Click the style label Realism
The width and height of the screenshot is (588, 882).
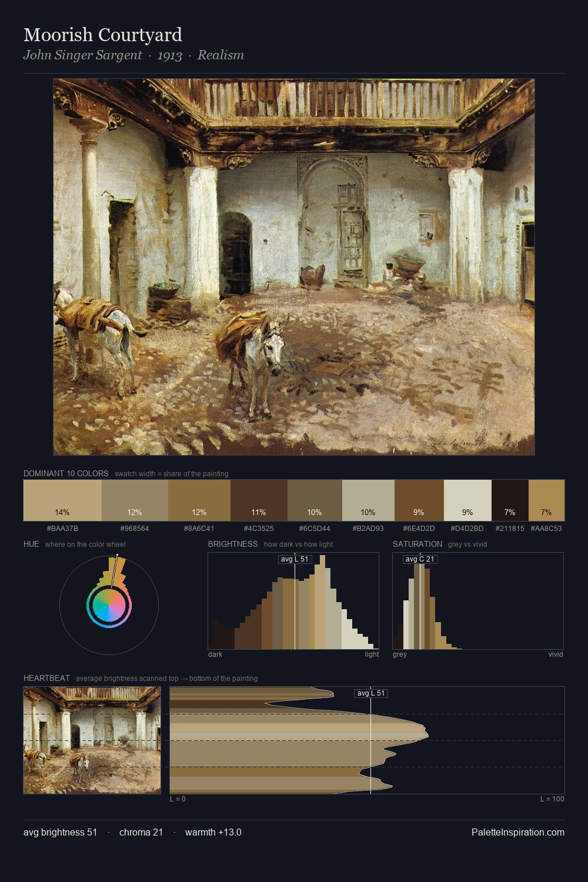coord(220,55)
